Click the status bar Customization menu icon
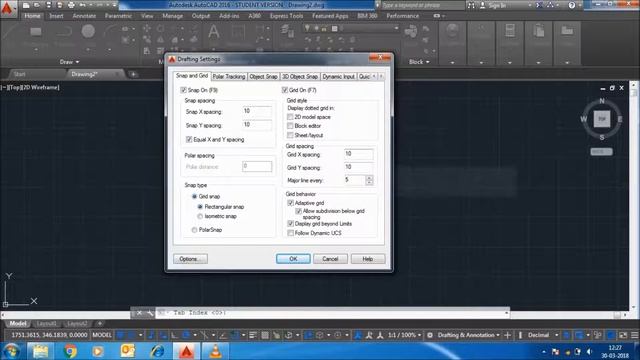640x360 pixels. point(635,335)
